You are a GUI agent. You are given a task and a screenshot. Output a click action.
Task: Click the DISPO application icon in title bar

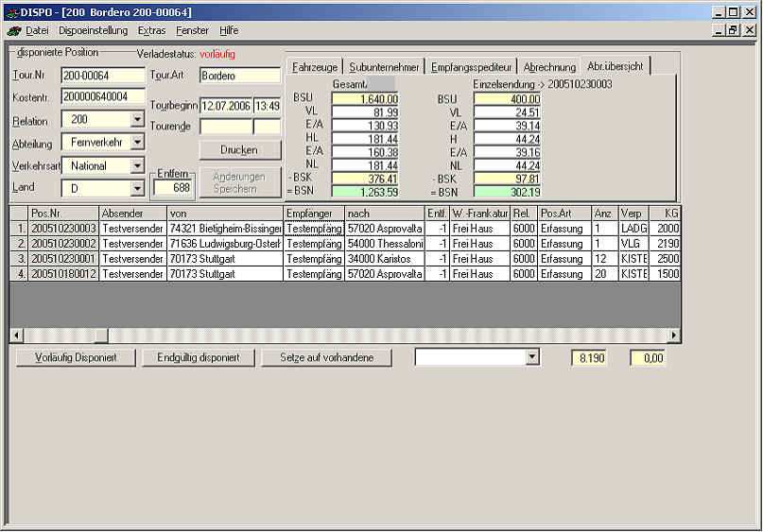coord(11,11)
